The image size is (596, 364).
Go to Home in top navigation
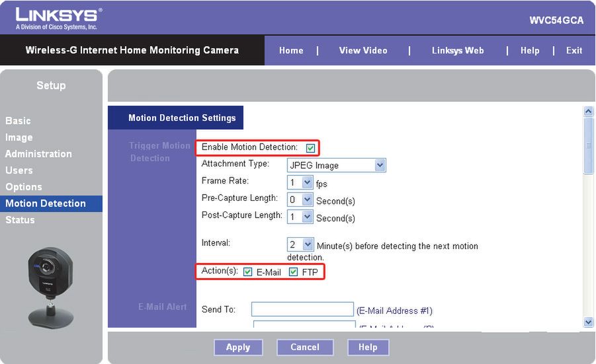click(291, 50)
